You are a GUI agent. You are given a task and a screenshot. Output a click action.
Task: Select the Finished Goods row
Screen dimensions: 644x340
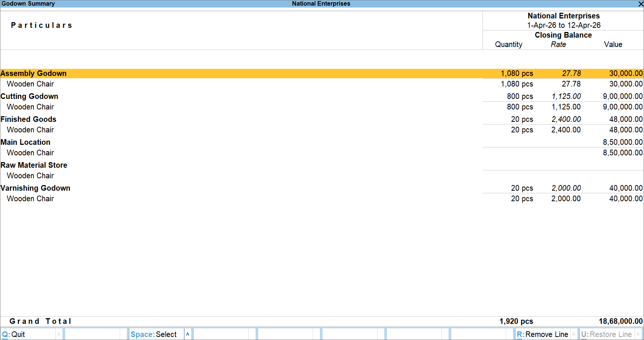click(x=322, y=119)
